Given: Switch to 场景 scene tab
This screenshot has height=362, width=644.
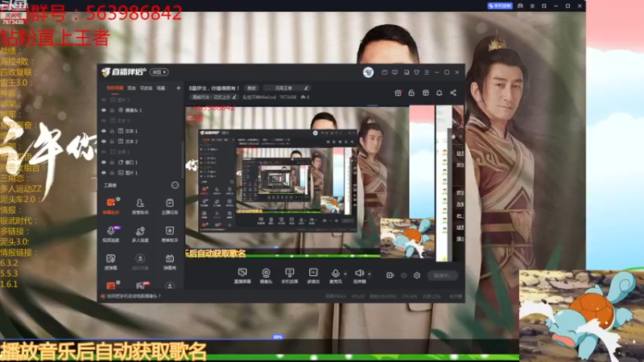Looking at the screenshot, I should (x=160, y=88).
